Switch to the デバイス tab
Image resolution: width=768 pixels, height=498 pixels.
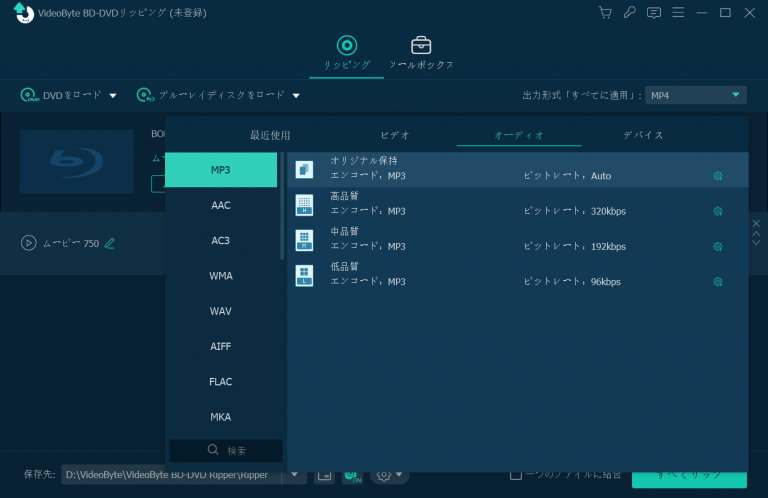(643, 135)
